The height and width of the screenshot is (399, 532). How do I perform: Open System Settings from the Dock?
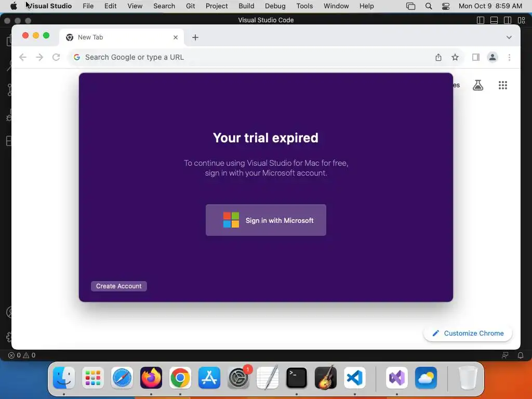coord(238,377)
